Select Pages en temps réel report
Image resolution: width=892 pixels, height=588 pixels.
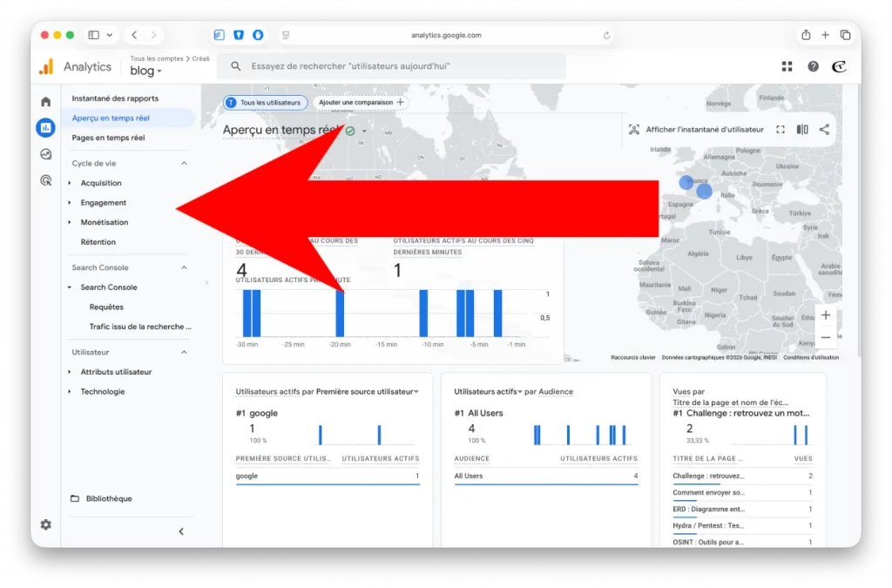point(108,138)
